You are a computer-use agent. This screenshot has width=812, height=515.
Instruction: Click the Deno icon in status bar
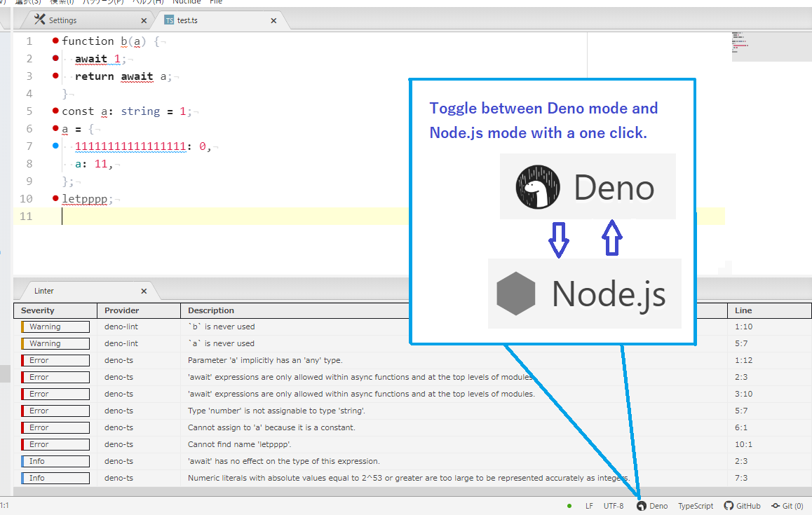[642, 506]
